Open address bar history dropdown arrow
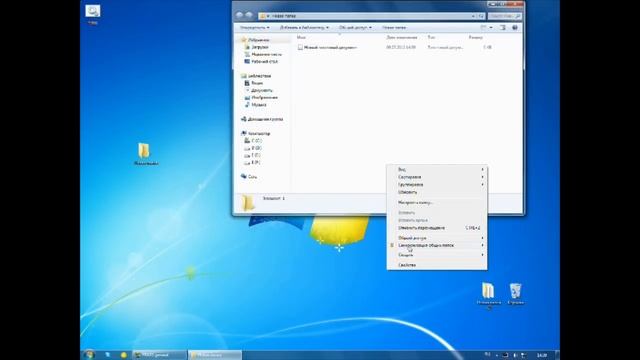Viewport: 640px width, 360px height. coord(473,16)
